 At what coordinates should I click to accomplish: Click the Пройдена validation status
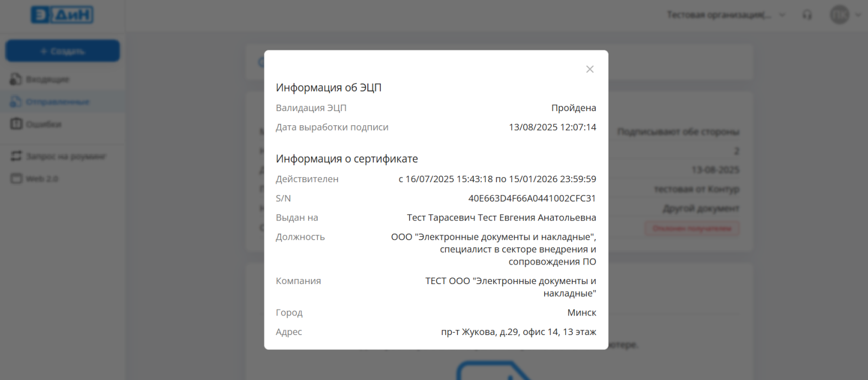pyautogui.click(x=573, y=108)
